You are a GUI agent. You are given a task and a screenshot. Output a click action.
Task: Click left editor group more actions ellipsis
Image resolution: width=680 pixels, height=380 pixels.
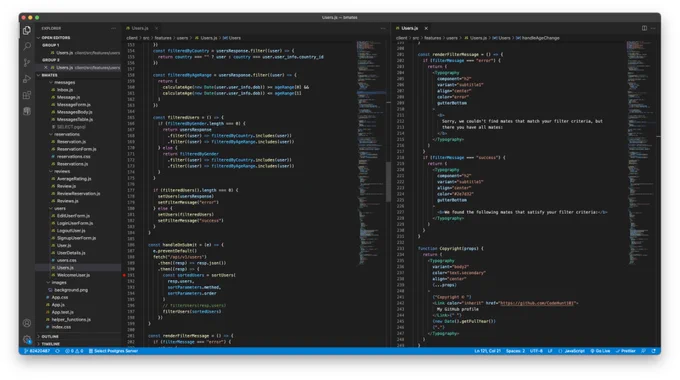[382, 28]
